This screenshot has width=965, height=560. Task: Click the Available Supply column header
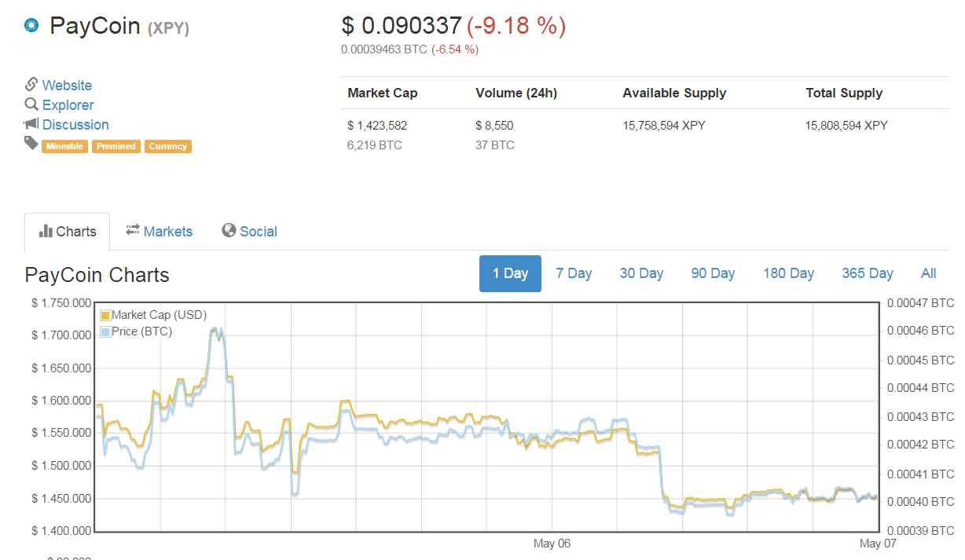[x=674, y=93]
